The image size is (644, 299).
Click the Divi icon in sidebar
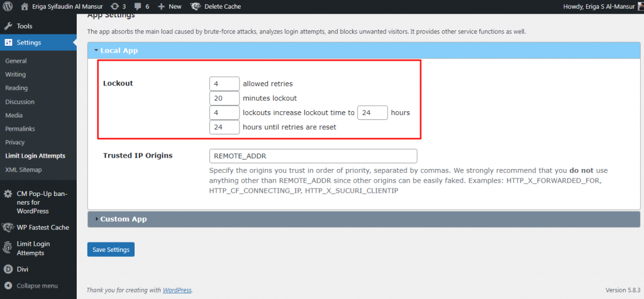(x=9, y=269)
